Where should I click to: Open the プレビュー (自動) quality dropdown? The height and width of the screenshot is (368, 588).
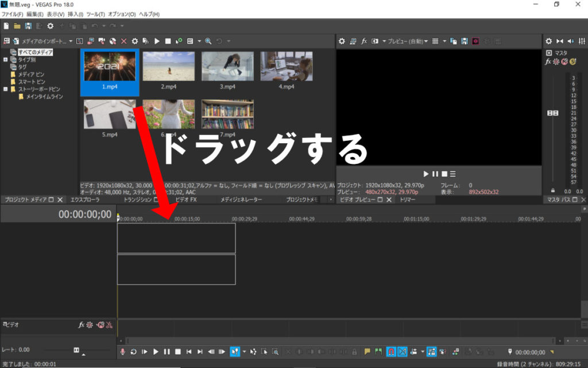[x=408, y=41]
